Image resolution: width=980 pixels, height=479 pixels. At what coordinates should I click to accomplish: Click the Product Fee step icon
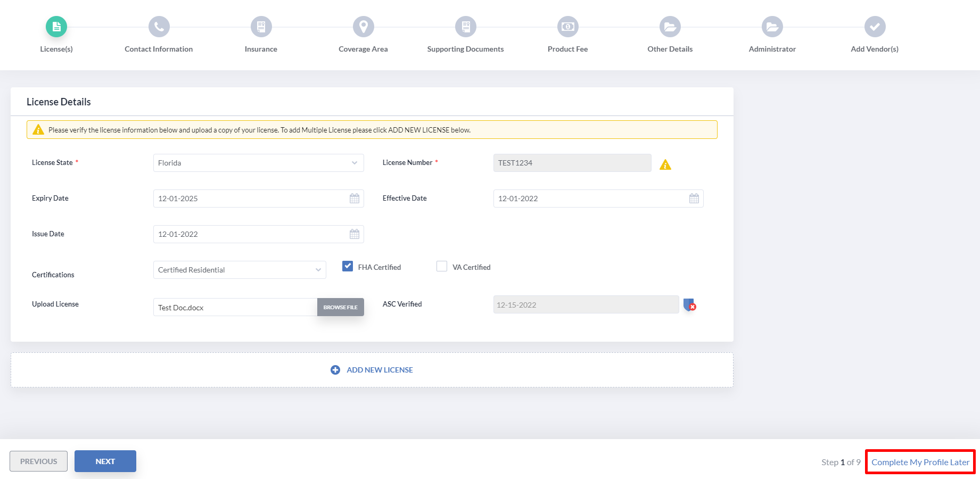567,26
